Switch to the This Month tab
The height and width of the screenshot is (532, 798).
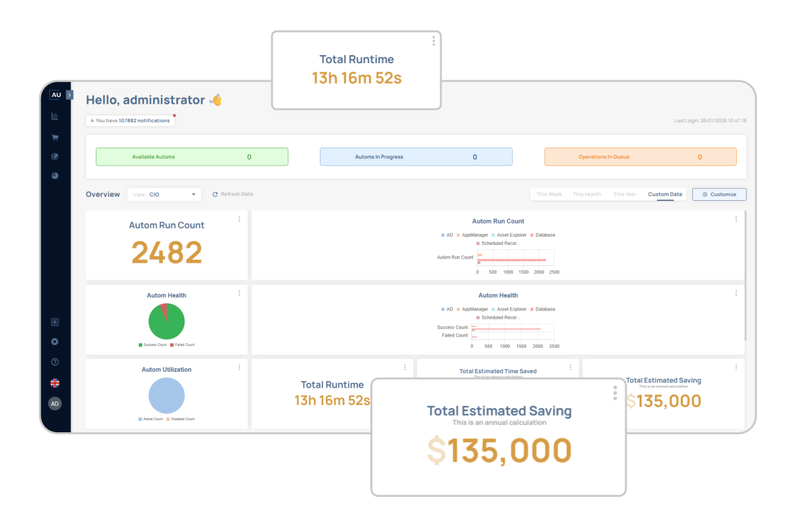(587, 194)
